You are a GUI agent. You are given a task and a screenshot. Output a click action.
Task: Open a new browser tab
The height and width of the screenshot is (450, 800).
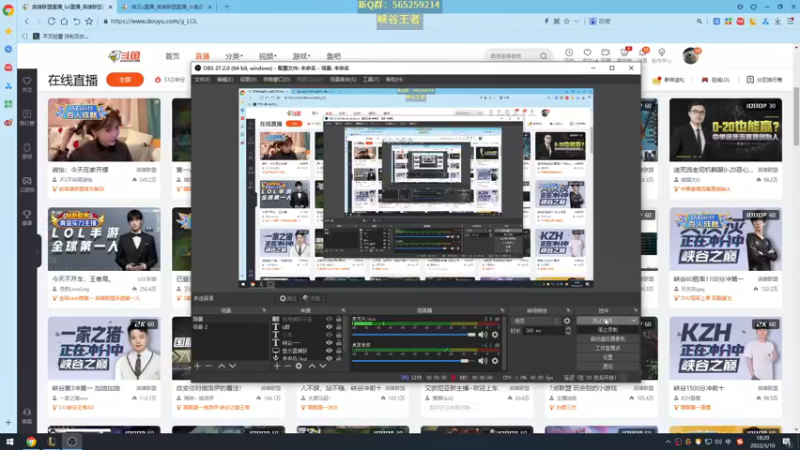click(x=227, y=7)
